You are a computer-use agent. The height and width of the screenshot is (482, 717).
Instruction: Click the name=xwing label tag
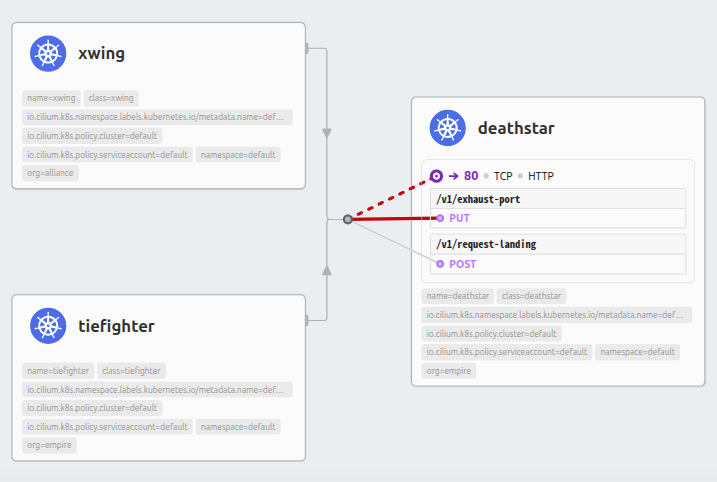(x=51, y=98)
